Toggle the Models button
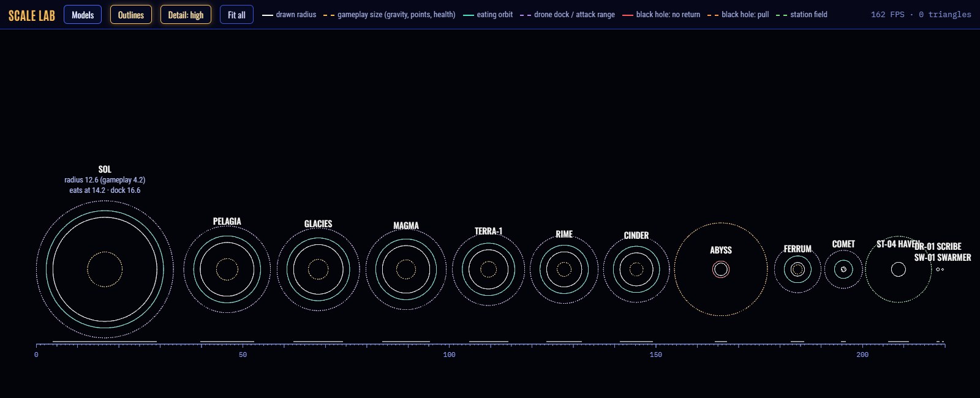980x398 pixels. 83,15
